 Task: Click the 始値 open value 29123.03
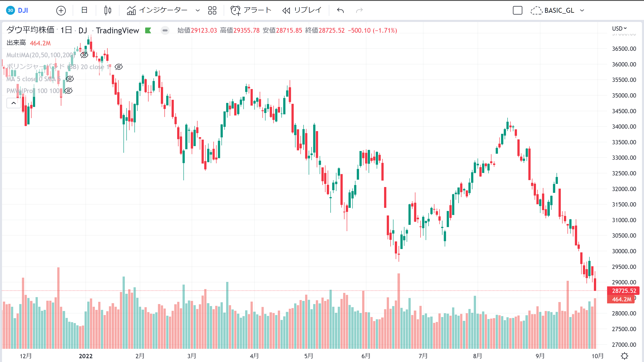(x=204, y=30)
